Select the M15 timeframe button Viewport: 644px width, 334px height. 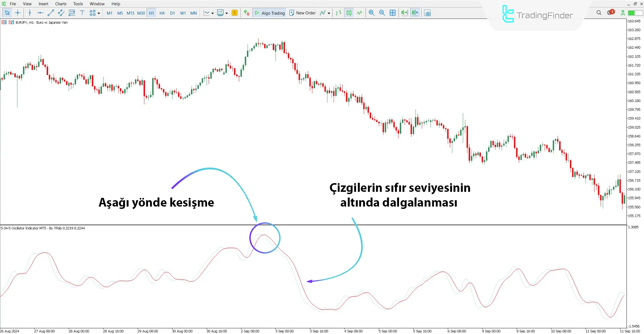(x=130, y=13)
